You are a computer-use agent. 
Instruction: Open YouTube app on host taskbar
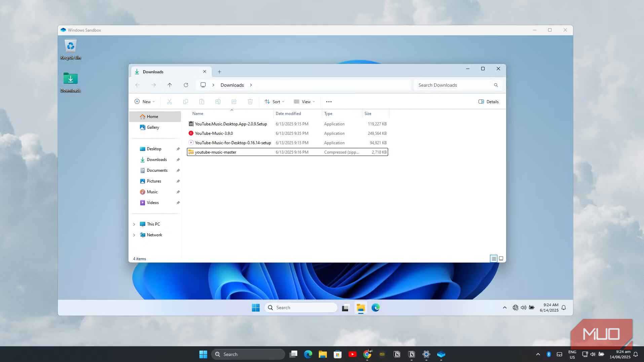tap(352, 354)
